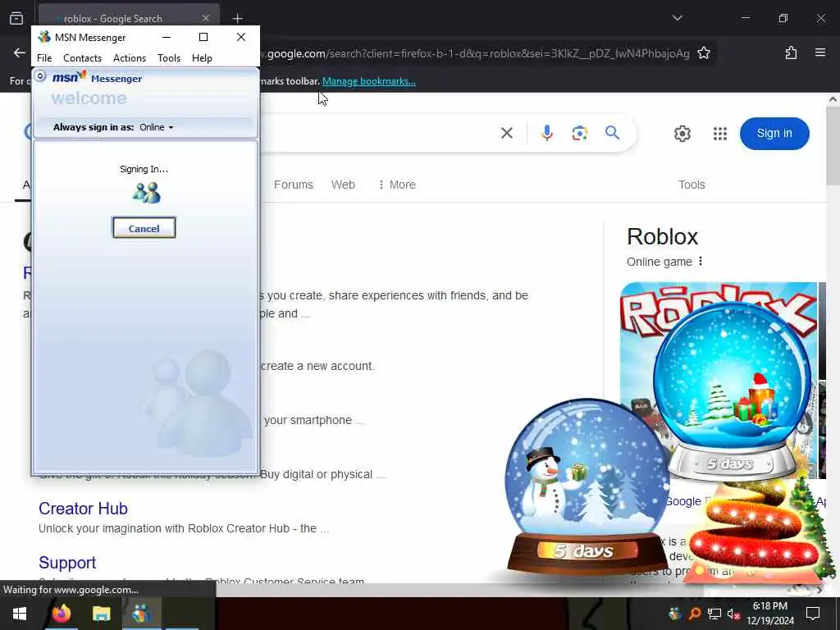Go back using the Firefox back arrow
The width and height of the screenshot is (840, 630).
(20, 52)
